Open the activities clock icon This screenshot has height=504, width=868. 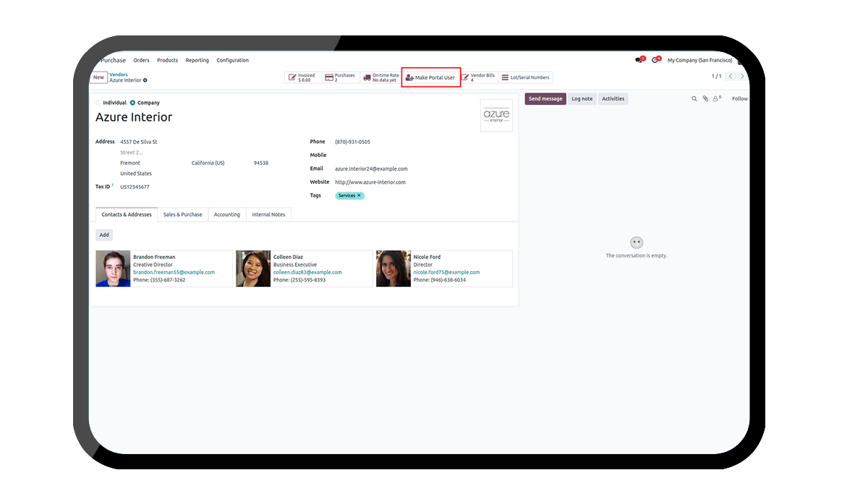[x=655, y=60]
